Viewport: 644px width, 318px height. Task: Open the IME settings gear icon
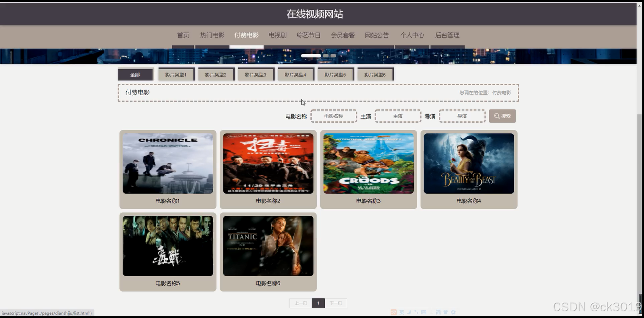(453, 312)
